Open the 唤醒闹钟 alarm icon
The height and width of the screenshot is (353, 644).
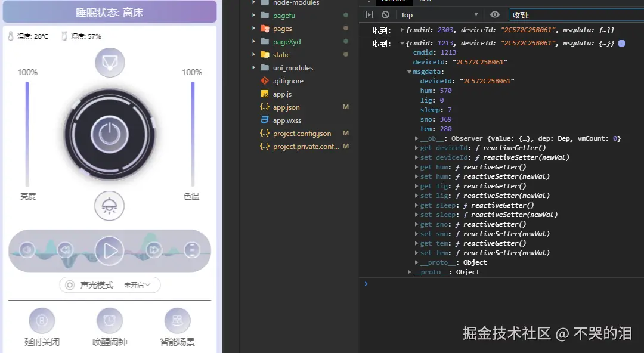tap(109, 320)
